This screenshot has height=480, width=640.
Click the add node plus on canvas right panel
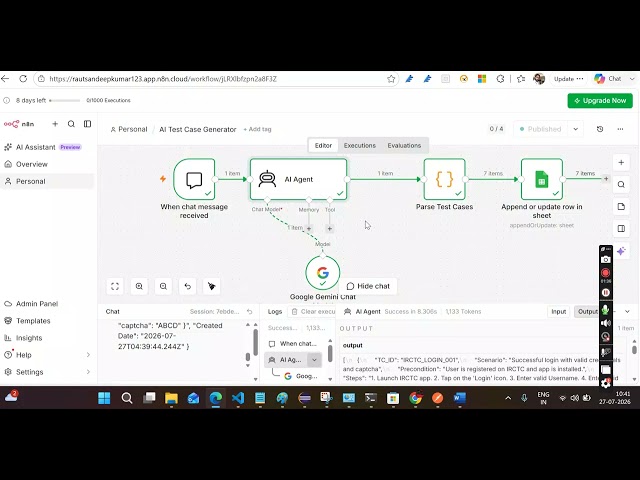coord(621,162)
